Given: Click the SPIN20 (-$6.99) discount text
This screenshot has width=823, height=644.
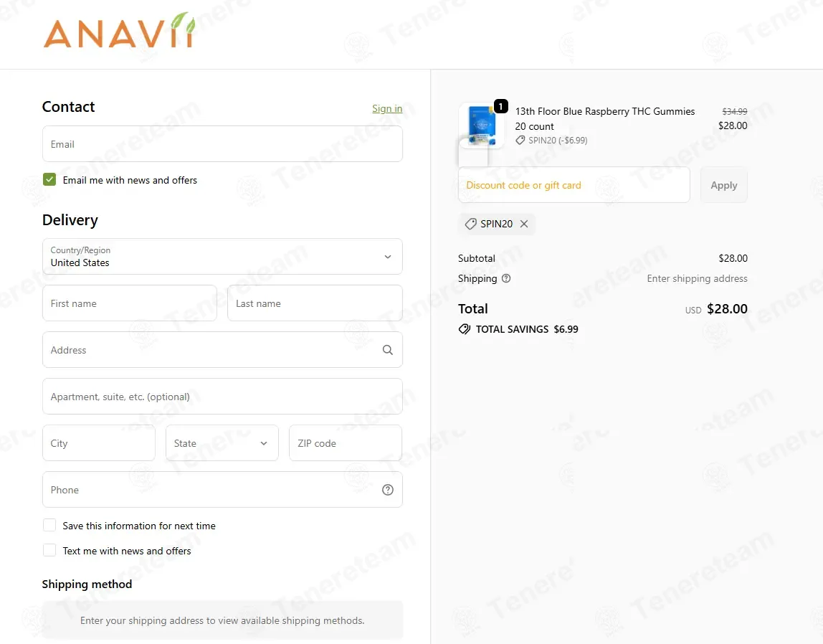Looking at the screenshot, I should tap(558, 140).
